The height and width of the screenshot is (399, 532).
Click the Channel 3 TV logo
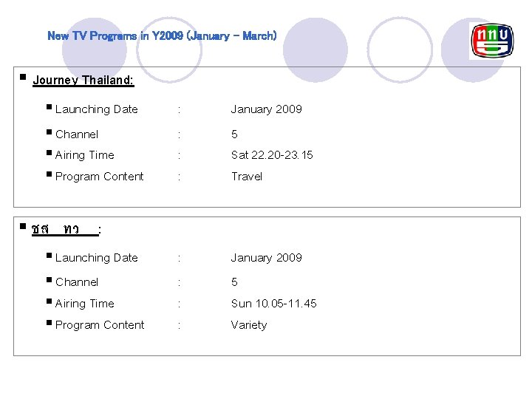coord(491,41)
